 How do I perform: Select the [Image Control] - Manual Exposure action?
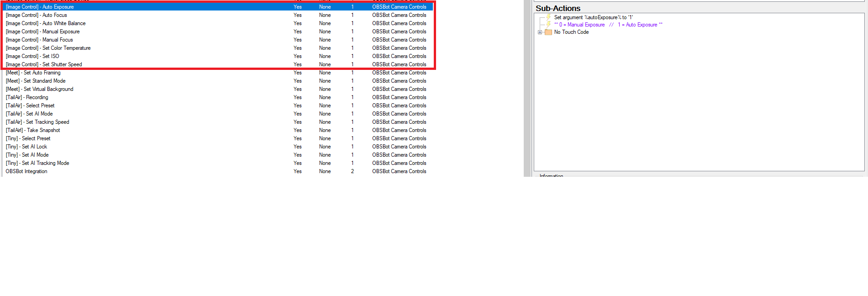point(43,32)
